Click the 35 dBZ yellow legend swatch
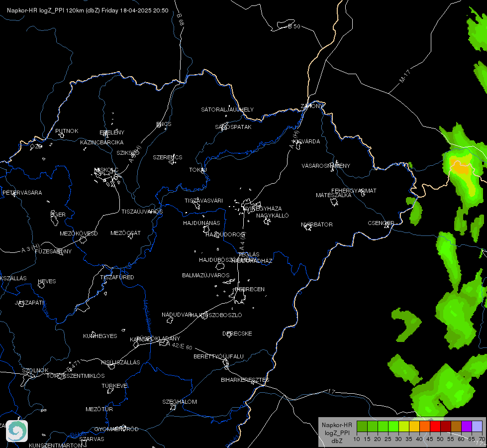 (414, 427)
